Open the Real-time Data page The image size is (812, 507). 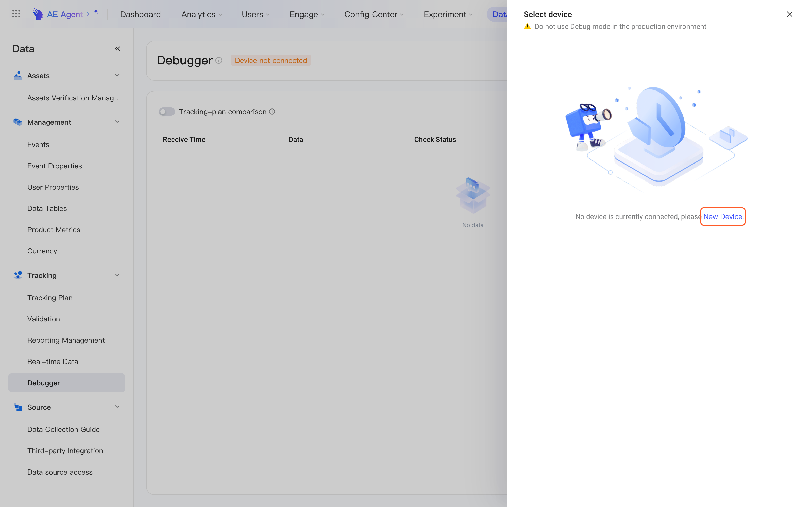[x=53, y=361]
